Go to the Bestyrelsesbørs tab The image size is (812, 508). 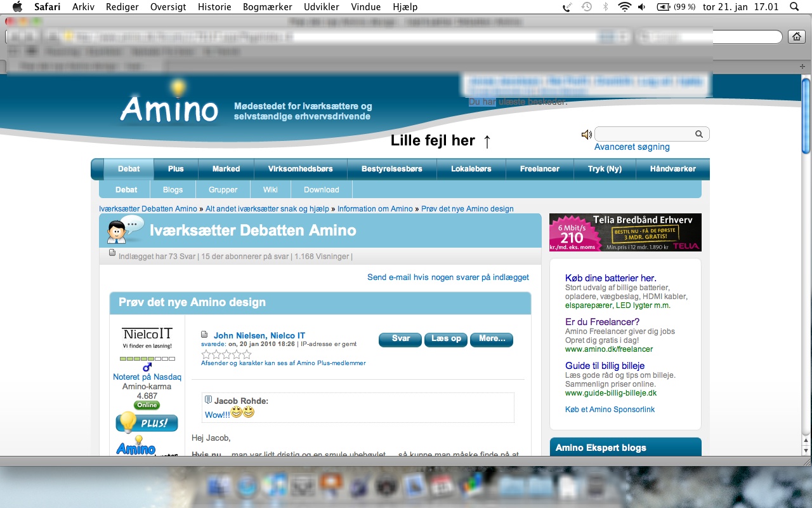point(391,169)
